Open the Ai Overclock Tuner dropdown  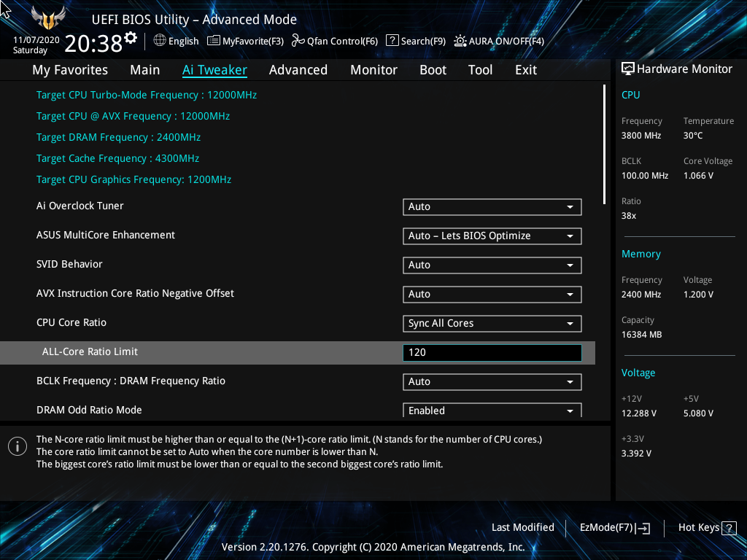(492, 206)
